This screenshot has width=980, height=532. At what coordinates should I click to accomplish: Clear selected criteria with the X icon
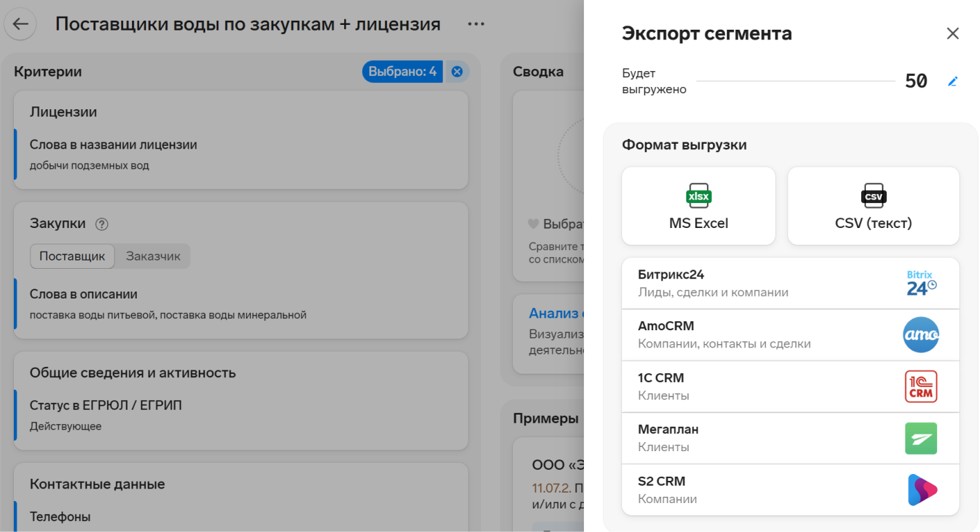pyautogui.click(x=456, y=71)
